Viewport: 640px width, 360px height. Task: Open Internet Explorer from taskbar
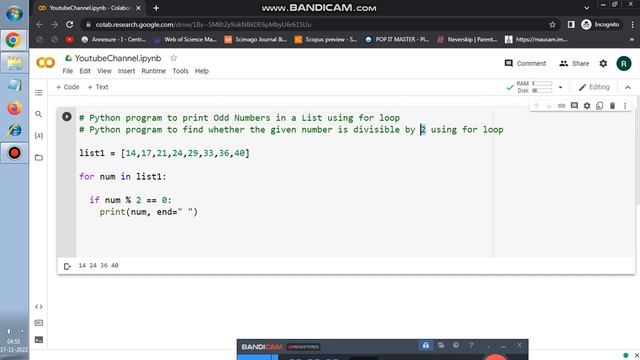[14, 130]
